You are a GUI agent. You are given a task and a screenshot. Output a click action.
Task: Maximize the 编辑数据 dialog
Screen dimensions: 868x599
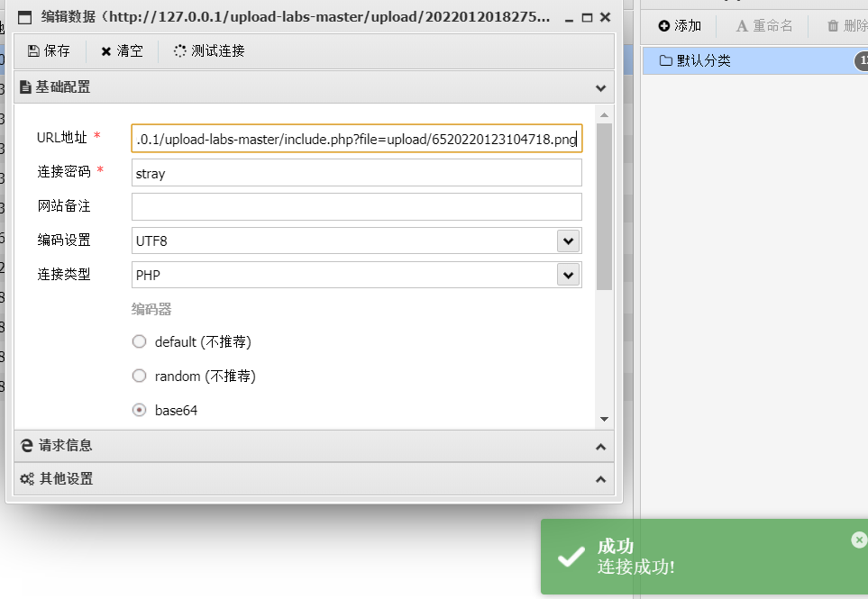(x=588, y=18)
